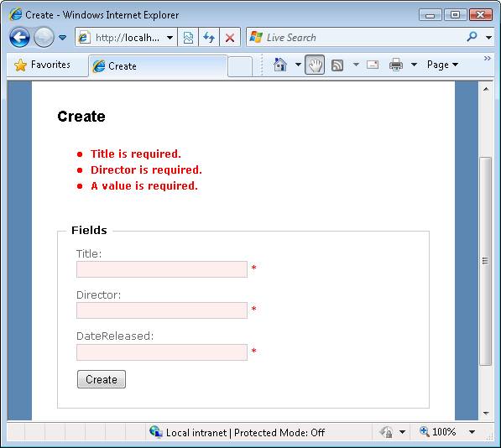Click the Live Search magnifier icon
Viewport: 501px width, 448px height.
[x=472, y=37]
